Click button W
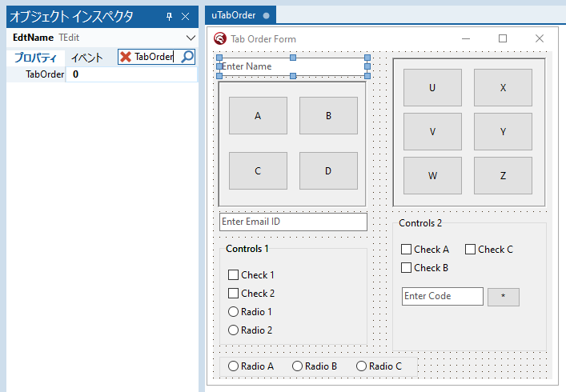This screenshot has height=392, width=566. tap(432, 176)
